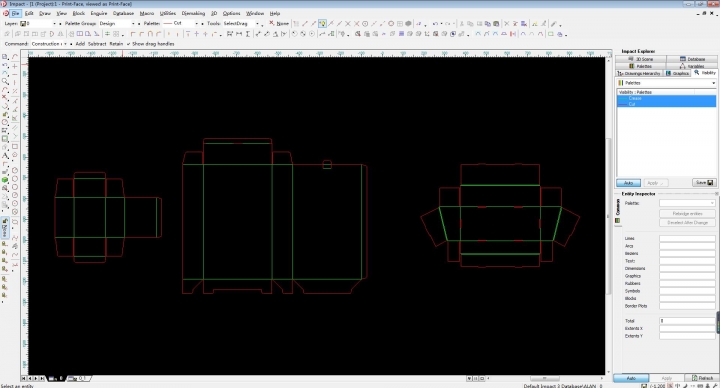
Task: Click the undo arrow icon in toolbar
Action: tap(435, 23)
